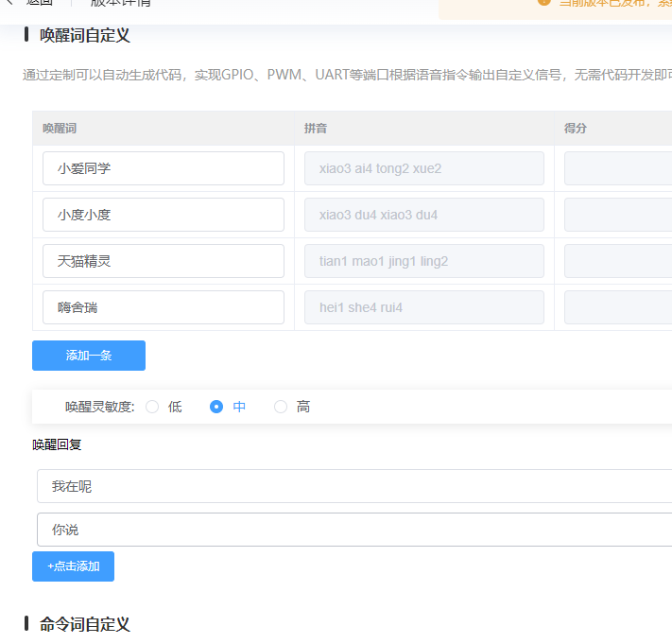The image size is (672, 644).
Task: Click the score field in the 小爱同学 row
Action: point(618,168)
